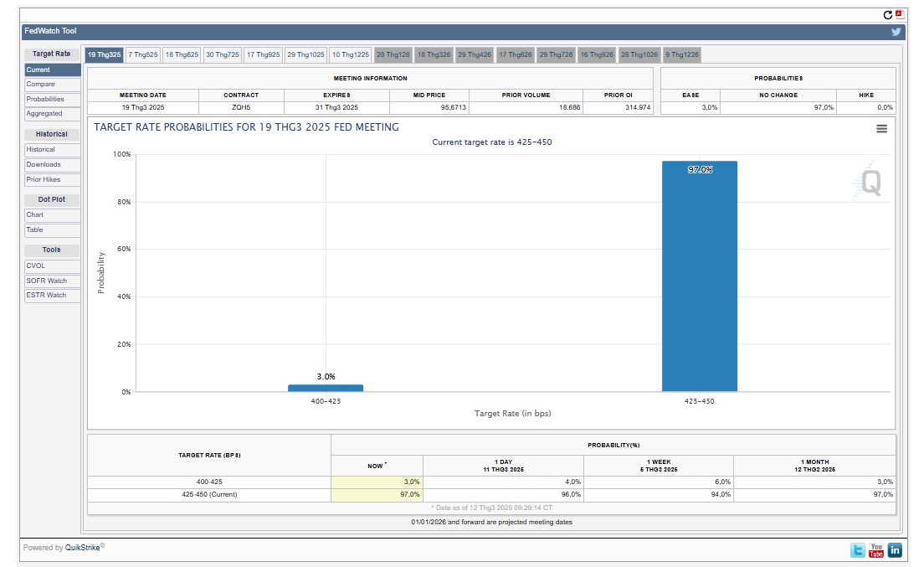This screenshot has height=567, width=924.
Task: Select the 10 Thg1225 meeting tab
Action: (350, 54)
